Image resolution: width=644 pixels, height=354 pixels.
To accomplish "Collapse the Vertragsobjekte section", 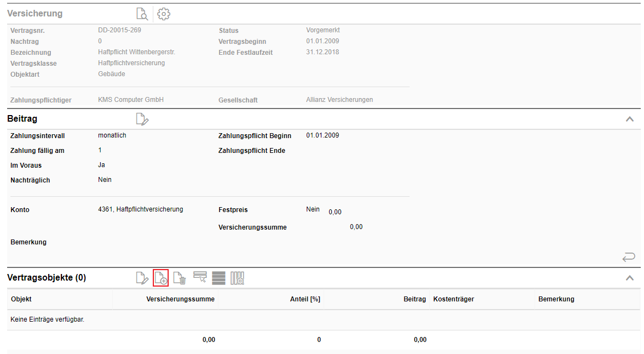I will [630, 278].
